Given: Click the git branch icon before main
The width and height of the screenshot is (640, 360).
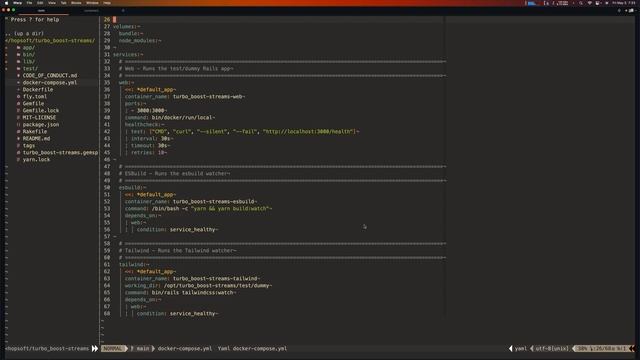Looking at the screenshot, I should 132,349.
